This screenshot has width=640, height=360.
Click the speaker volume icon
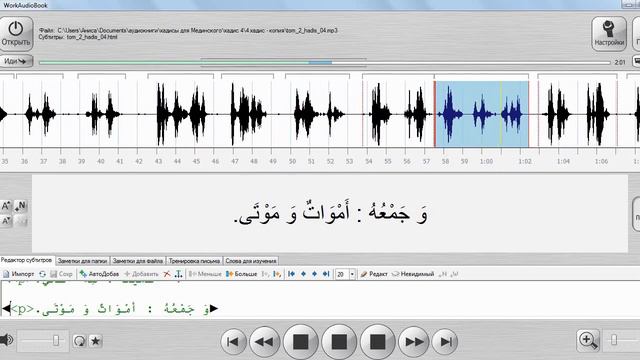pos(6,340)
